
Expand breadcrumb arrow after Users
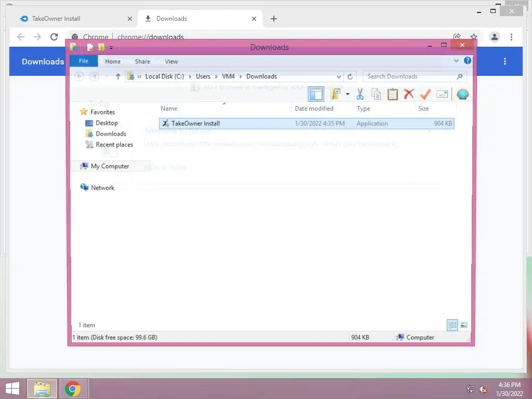[216, 77]
